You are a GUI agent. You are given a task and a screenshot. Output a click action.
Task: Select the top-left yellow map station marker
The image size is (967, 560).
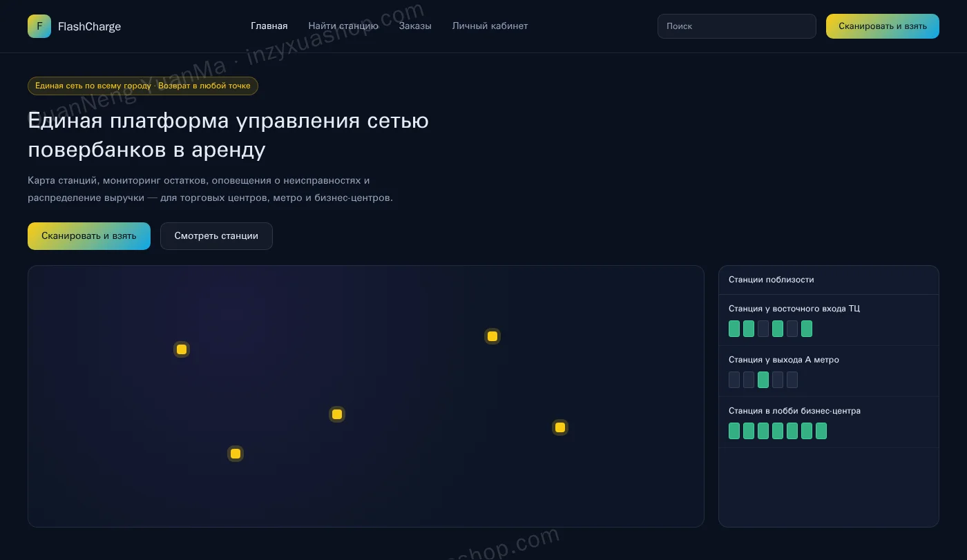[x=182, y=349]
